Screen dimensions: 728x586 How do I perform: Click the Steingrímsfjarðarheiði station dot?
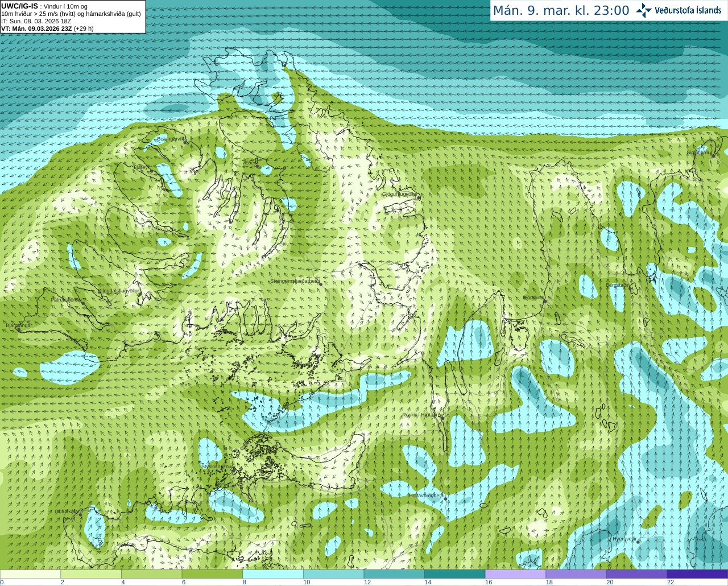320,283
